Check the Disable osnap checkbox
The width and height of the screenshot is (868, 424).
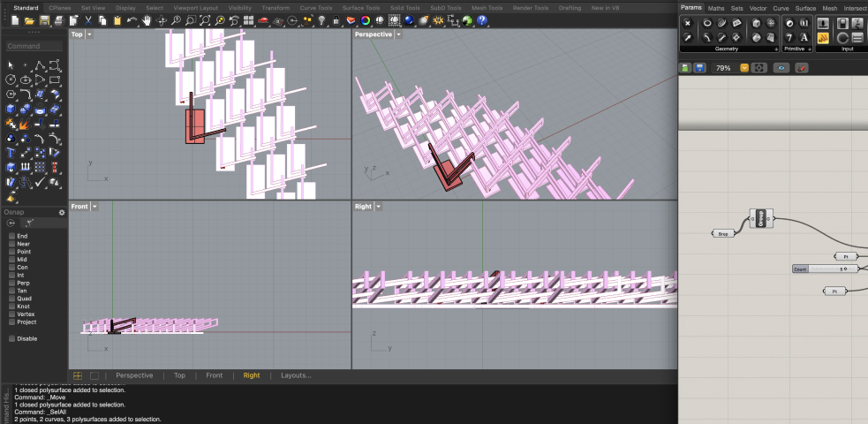(x=12, y=338)
